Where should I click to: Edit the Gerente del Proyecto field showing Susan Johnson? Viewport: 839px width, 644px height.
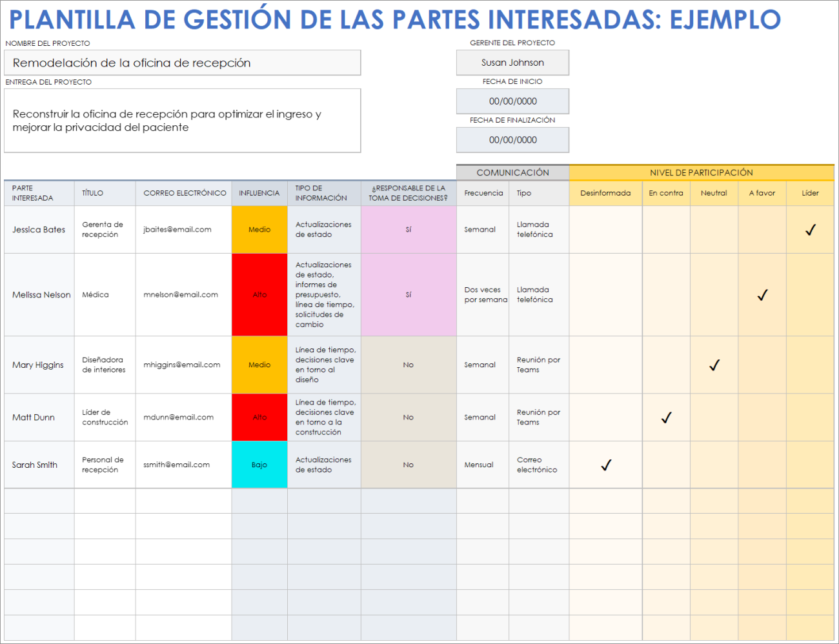coord(512,63)
